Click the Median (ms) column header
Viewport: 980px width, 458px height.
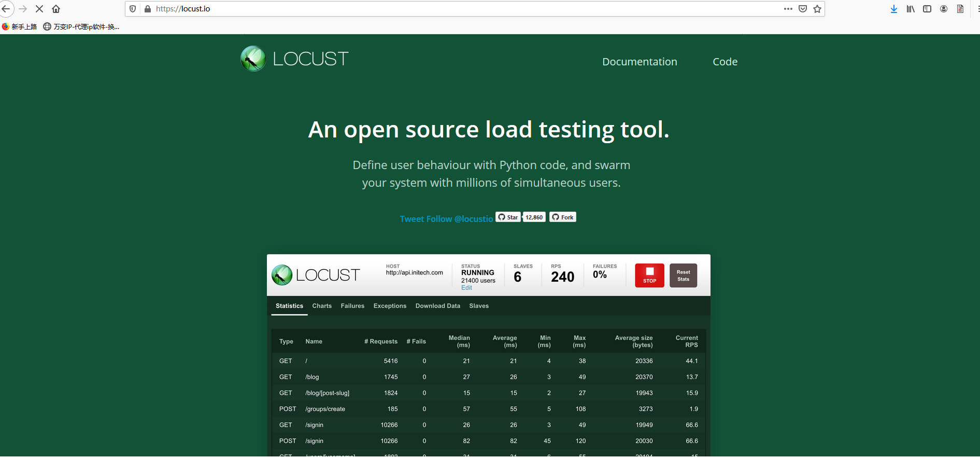(x=459, y=341)
